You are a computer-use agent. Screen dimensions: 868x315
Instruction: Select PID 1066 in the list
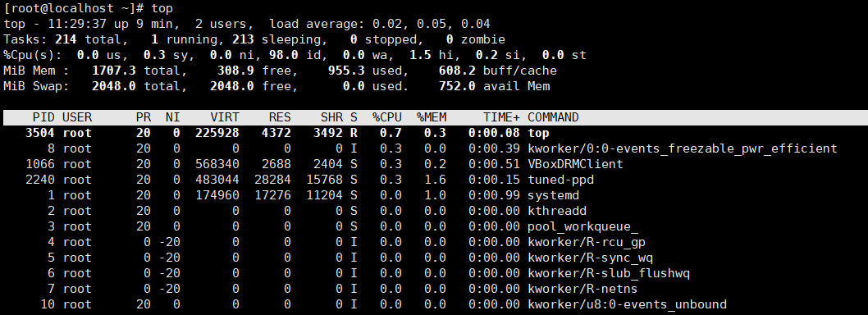pos(40,164)
